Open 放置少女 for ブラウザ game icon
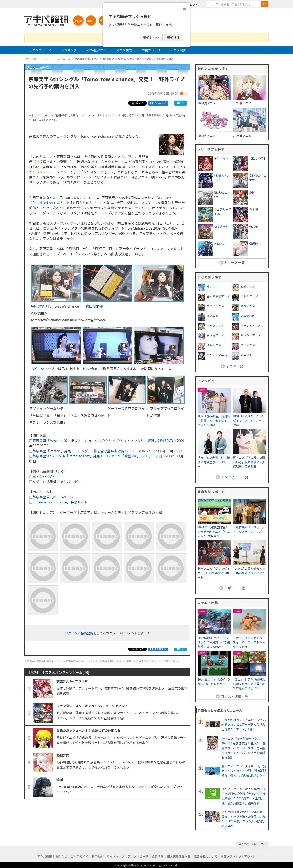 coord(43,688)
